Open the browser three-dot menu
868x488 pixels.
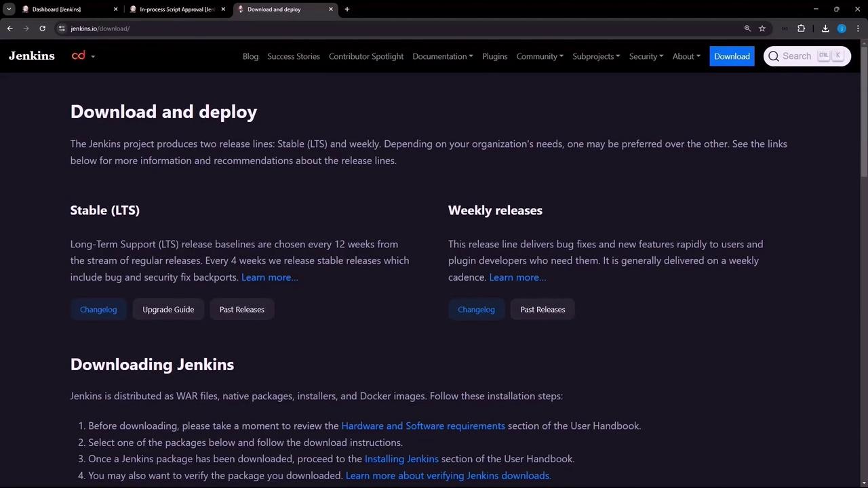858,28
